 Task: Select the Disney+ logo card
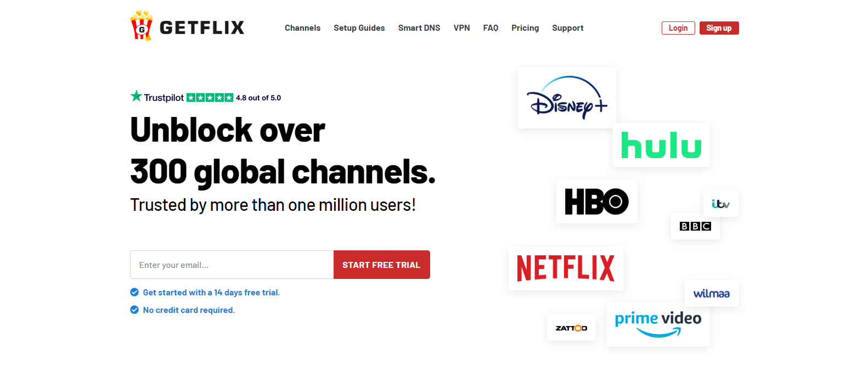click(567, 98)
